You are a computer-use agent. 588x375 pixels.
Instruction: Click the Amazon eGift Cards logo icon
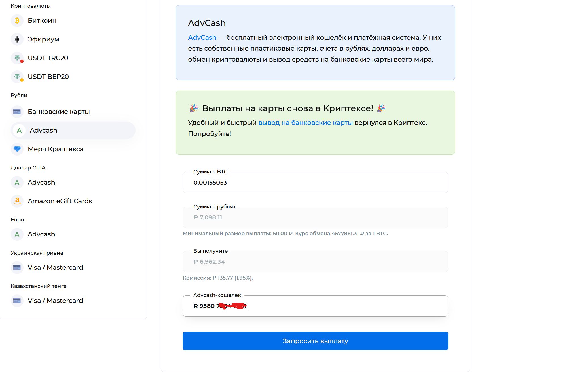[17, 201]
